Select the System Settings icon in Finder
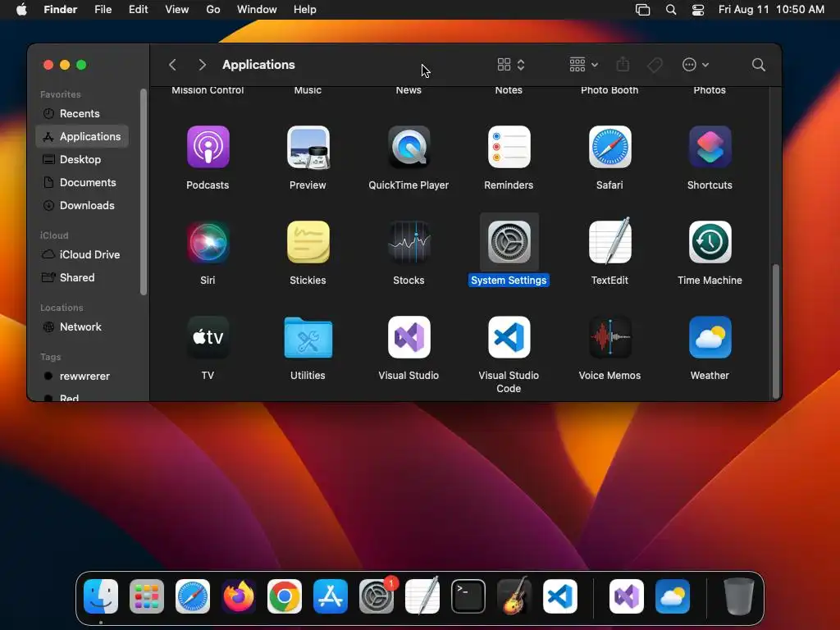The width and height of the screenshot is (840, 630). (x=509, y=242)
